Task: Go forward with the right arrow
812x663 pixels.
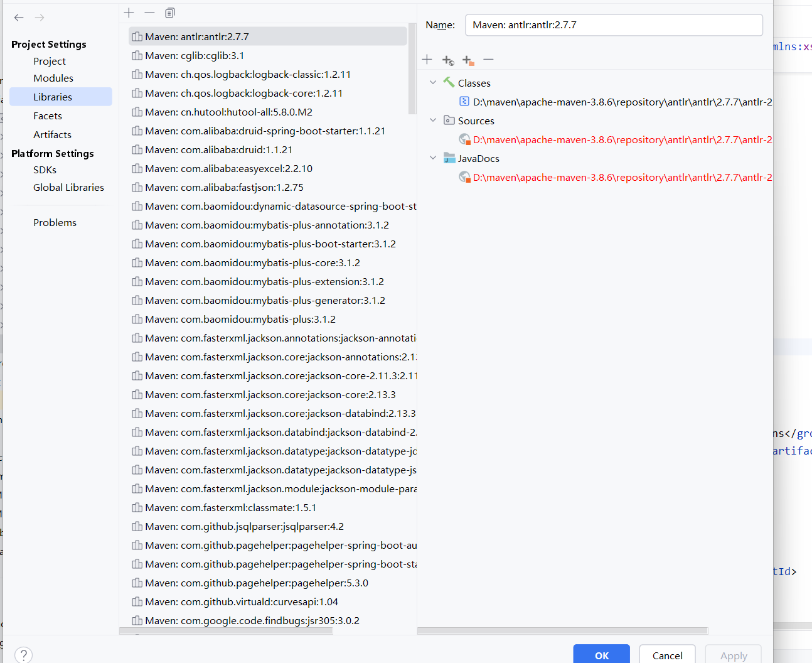Action: click(x=40, y=18)
